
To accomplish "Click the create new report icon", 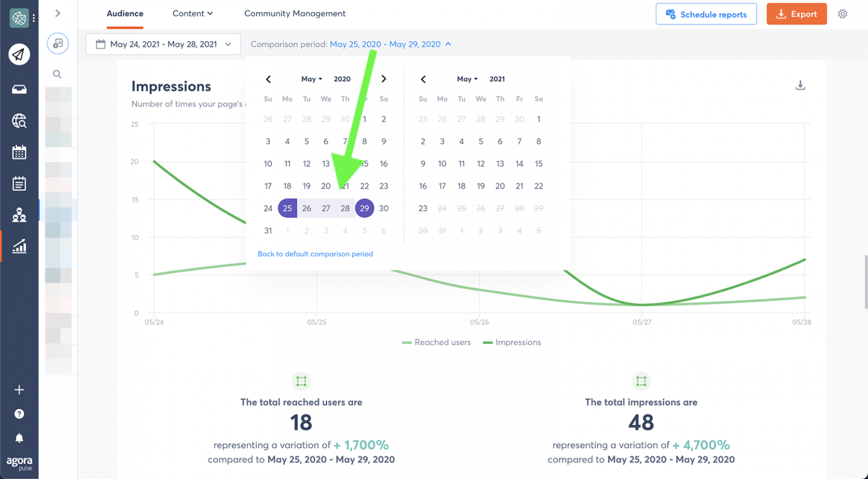I will tap(57, 43).
